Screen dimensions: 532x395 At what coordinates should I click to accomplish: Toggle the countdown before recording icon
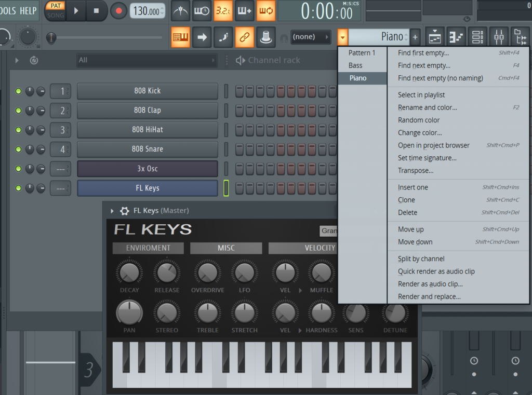pos(223,11)
